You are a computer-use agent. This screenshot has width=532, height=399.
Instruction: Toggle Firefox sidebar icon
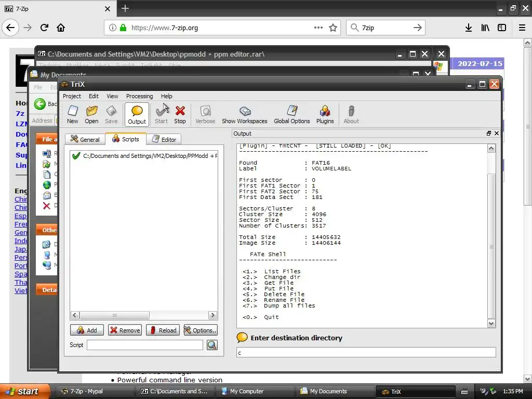[x=502, y=28]
